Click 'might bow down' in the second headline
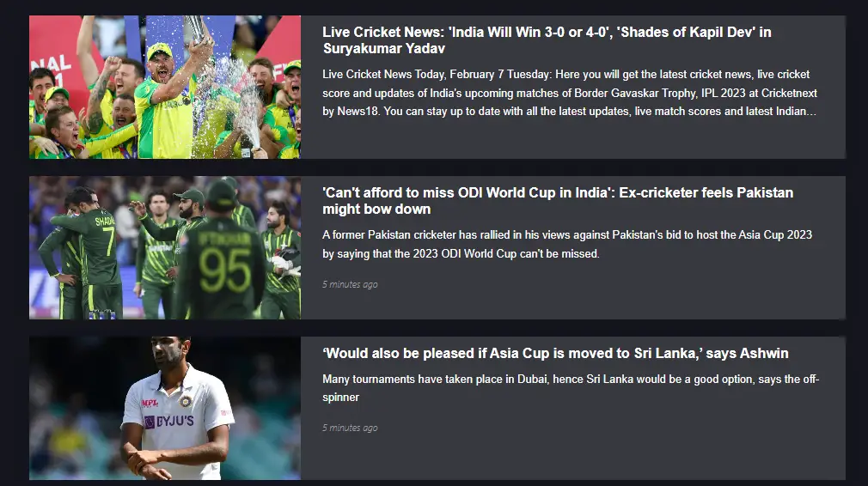Viewport: 868px width, 486px height. click(376, 210)
